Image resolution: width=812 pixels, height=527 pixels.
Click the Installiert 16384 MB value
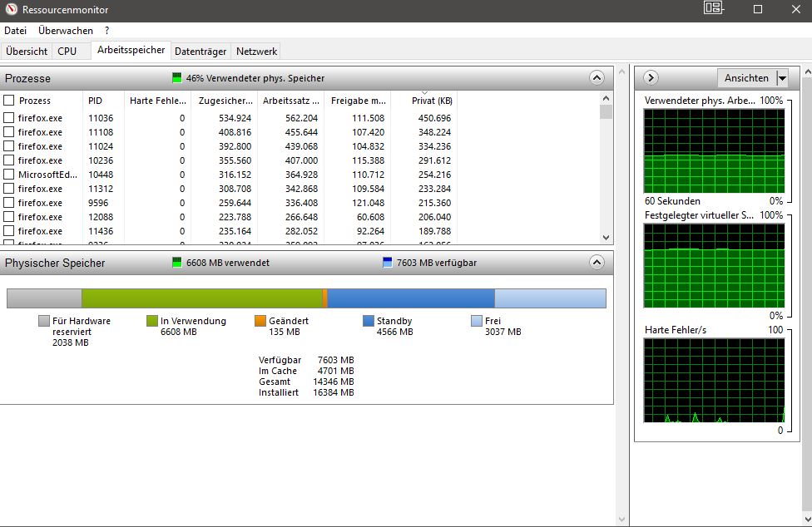334,392
